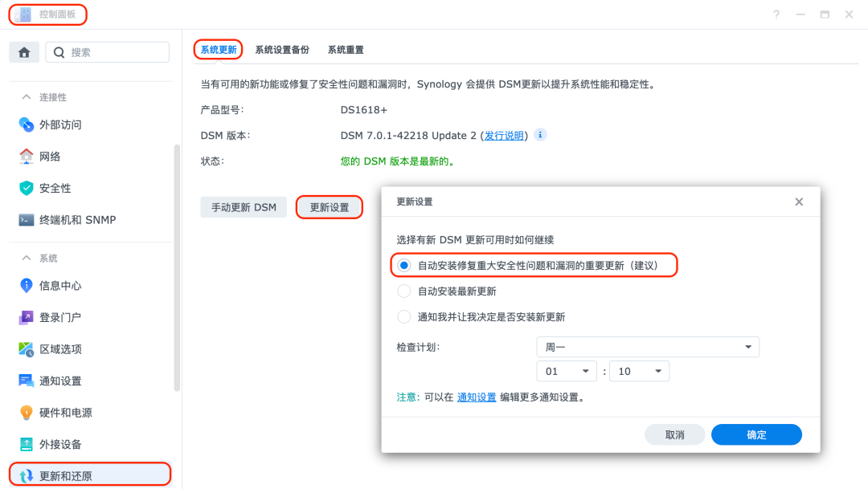Viewport: 868px width, 489px height.
Task: Click the 外接设备 icon
Action: point(26,444)
